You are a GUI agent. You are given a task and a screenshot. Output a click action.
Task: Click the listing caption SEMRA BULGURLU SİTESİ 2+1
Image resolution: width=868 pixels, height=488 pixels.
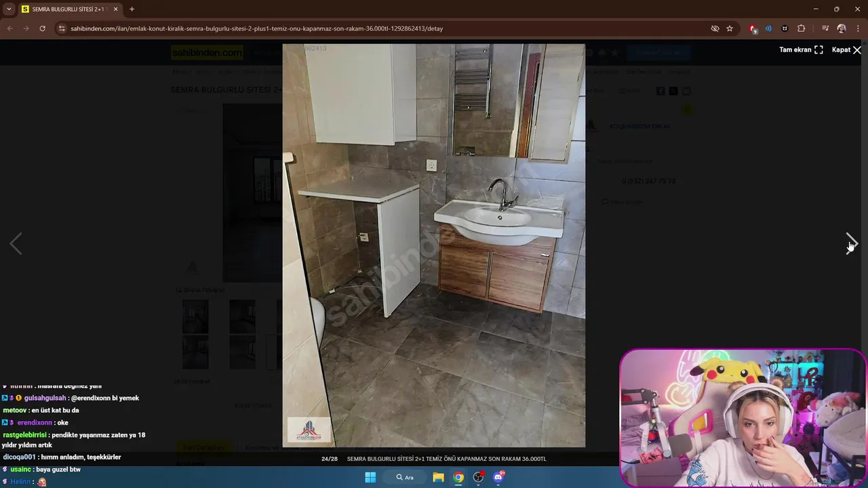(x=446, y=459)
